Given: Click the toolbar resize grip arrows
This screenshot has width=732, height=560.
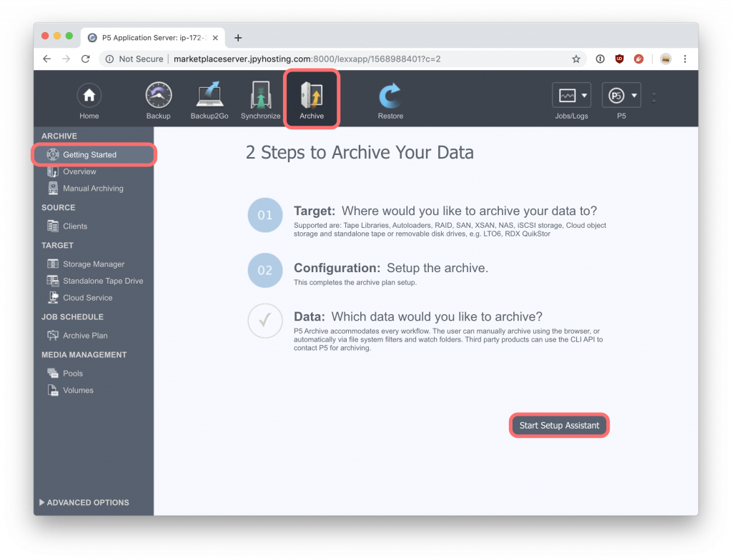Looking at the screenshot, I should click(x=654, y=97).
